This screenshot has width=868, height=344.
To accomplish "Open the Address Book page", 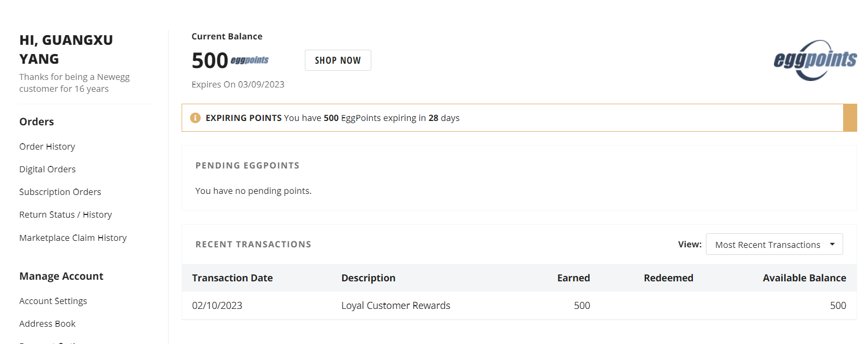I will click(x=48, y=323).
